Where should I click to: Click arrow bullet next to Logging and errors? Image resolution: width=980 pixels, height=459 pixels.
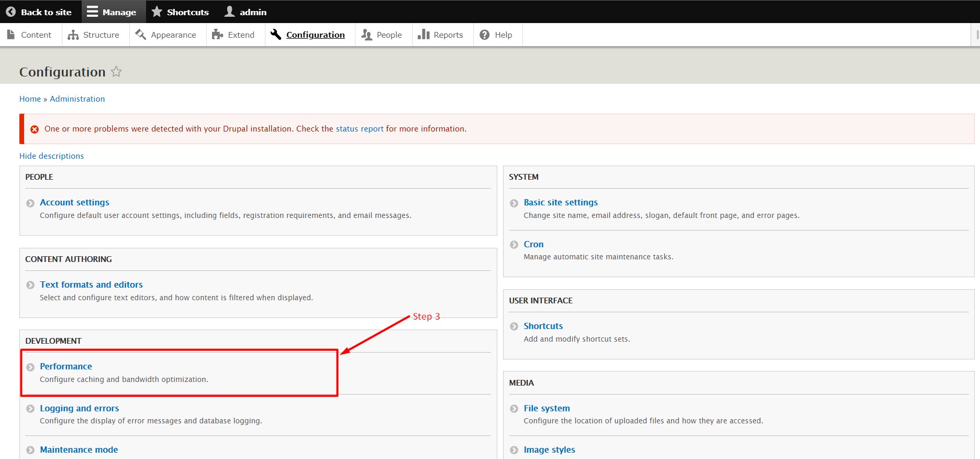pyautogui.click(x=30, y=409)
